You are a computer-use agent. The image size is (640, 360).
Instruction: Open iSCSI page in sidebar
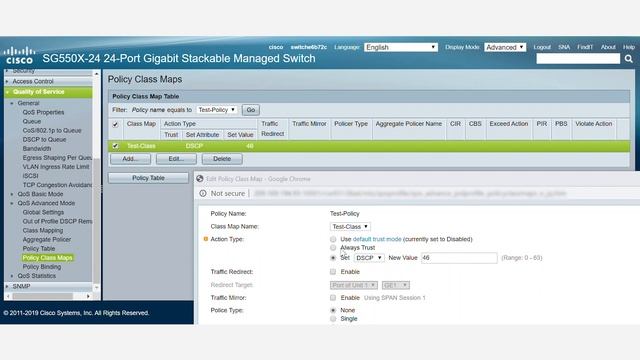[x=30, y=176]
